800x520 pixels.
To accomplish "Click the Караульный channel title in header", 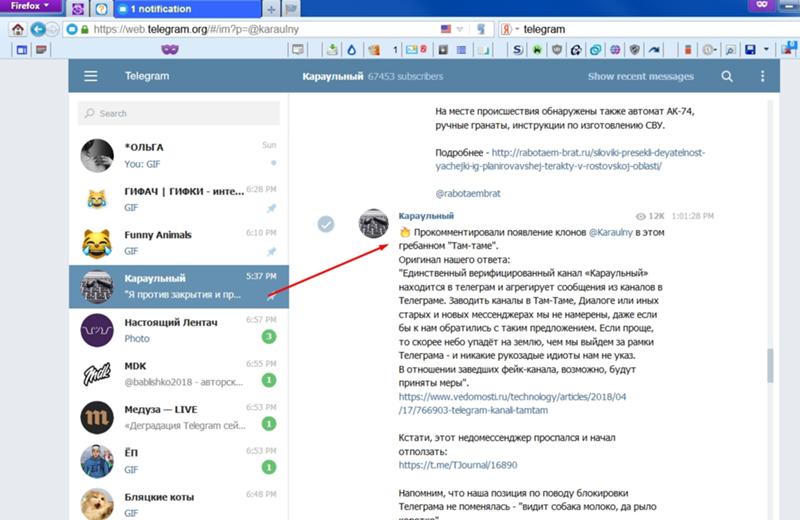I will (x=333, y=77).
